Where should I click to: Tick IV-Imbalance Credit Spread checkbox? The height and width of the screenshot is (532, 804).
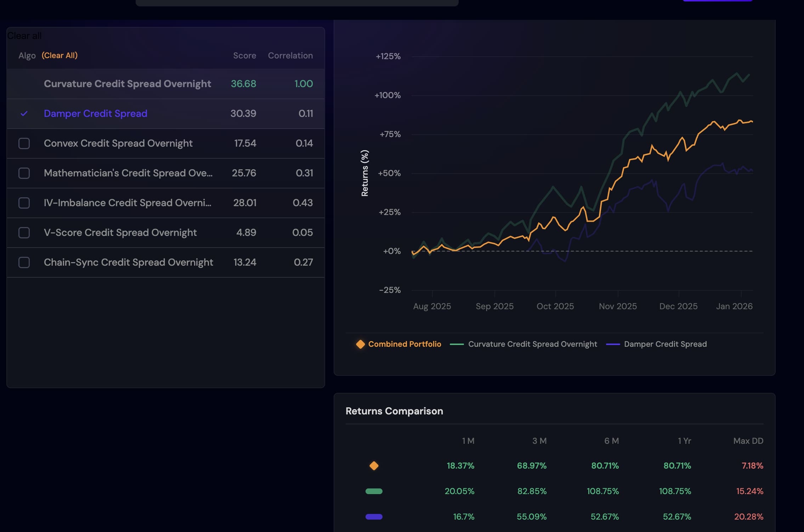click(x=24, y=203)
